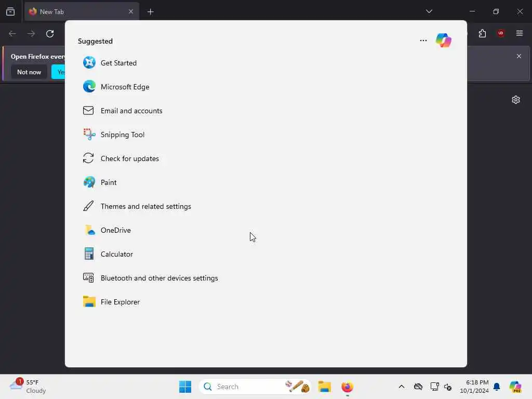This screenshot has width=532, height=399.
Task: Launch Microsoft Edge from suggestions
Action: [116, 87]
